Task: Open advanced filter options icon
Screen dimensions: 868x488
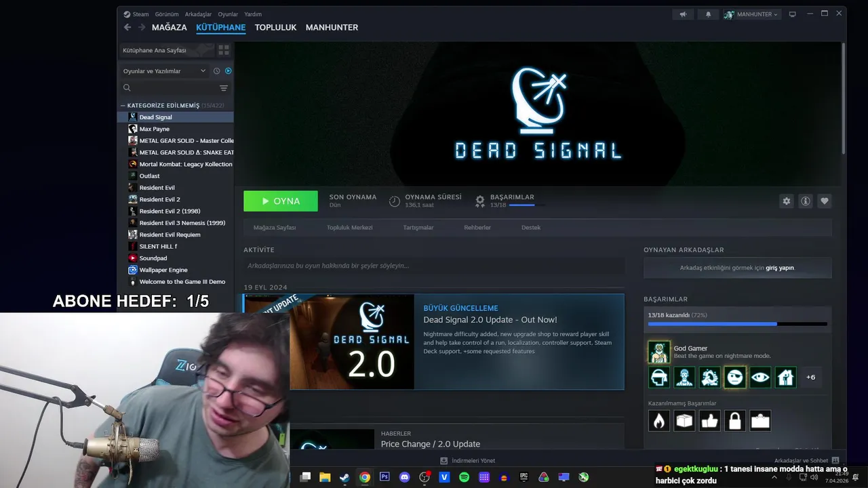Action: coord(224,88)
